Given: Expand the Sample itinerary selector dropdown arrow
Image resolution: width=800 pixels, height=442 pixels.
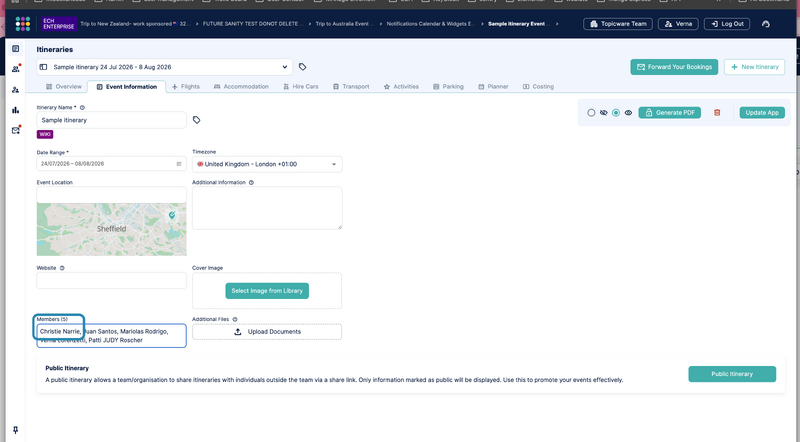Looking at the screenshot, I should [285, 67].
